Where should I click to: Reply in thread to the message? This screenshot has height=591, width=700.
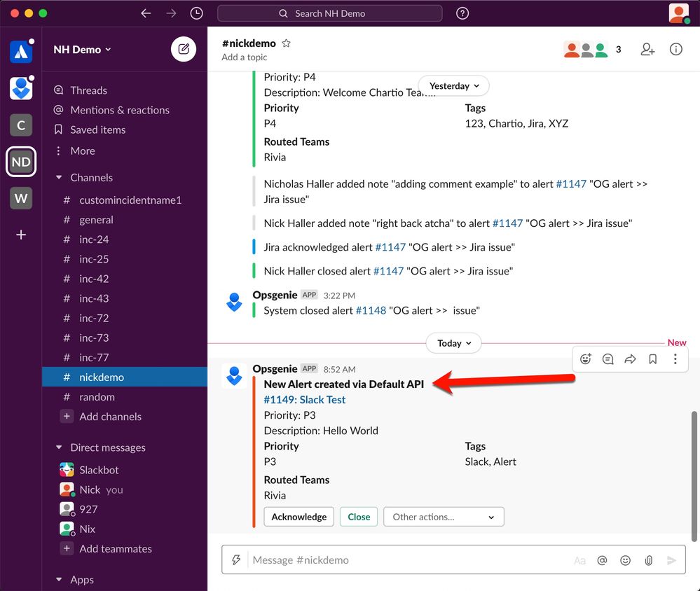pyautogui.click(x=608, y=359)
